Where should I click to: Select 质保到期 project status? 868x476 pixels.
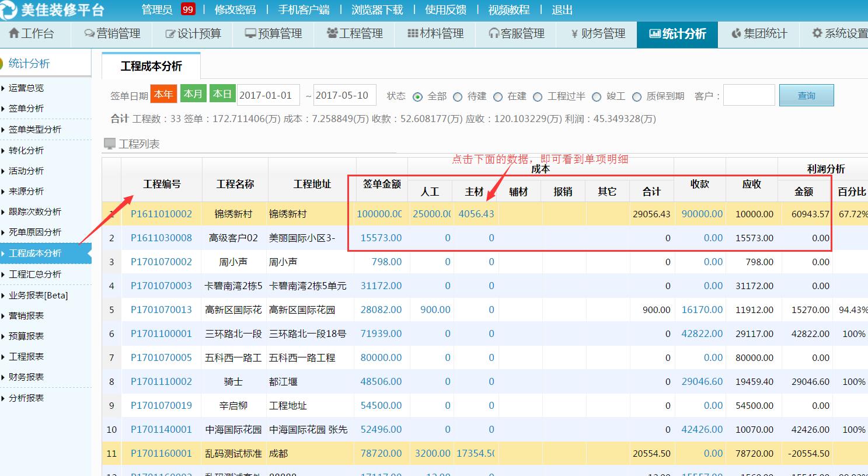click(x=637, y=97)
